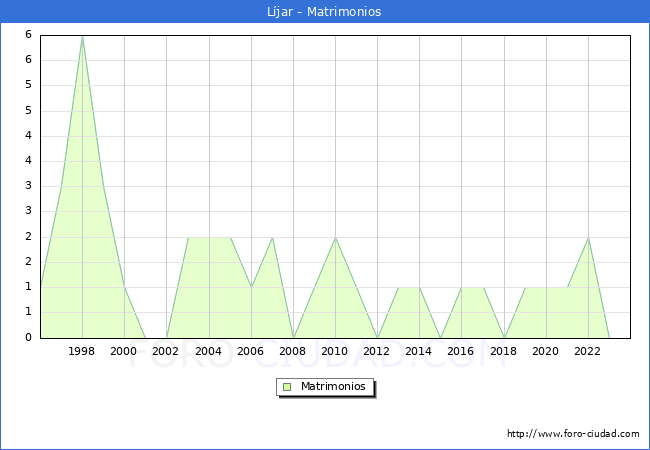Select the 2002 x-axis label
This screenshot has width=650, height=450.
click(166, 351)
